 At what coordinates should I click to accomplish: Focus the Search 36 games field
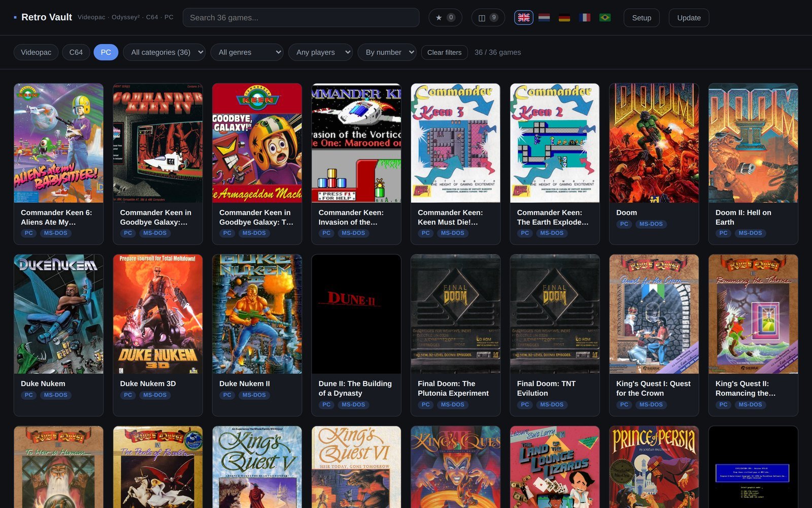pyautogui.click(x=301, y=18)
